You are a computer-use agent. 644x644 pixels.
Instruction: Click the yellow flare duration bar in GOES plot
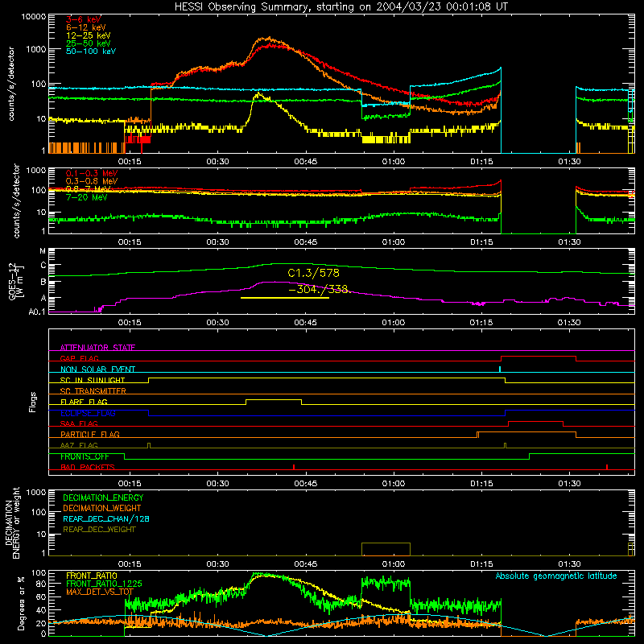285,298
